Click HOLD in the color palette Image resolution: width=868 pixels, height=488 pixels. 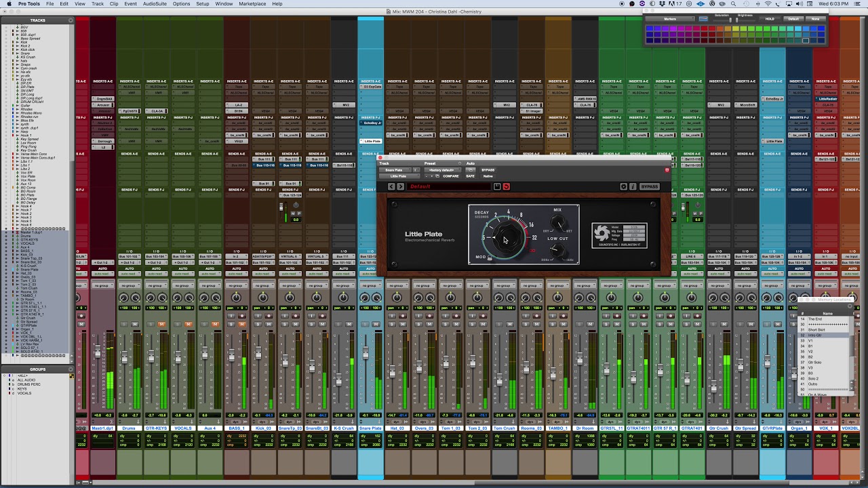[x=770, y=19]
